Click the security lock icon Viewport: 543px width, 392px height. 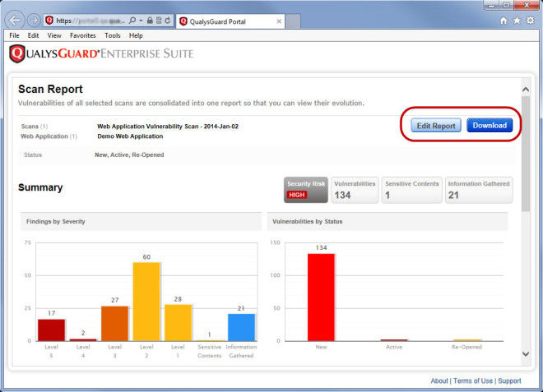[150, 21]
